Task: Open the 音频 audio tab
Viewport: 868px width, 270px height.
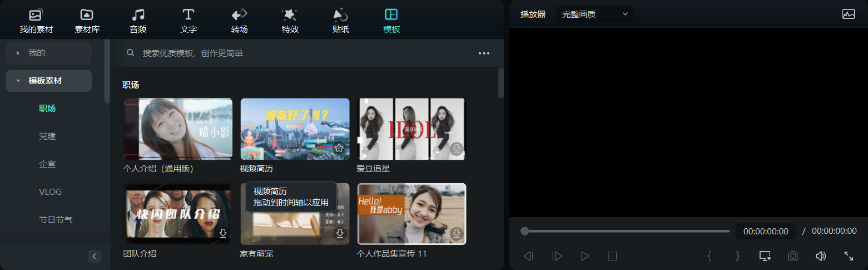Action: click(x=138, y=21)
